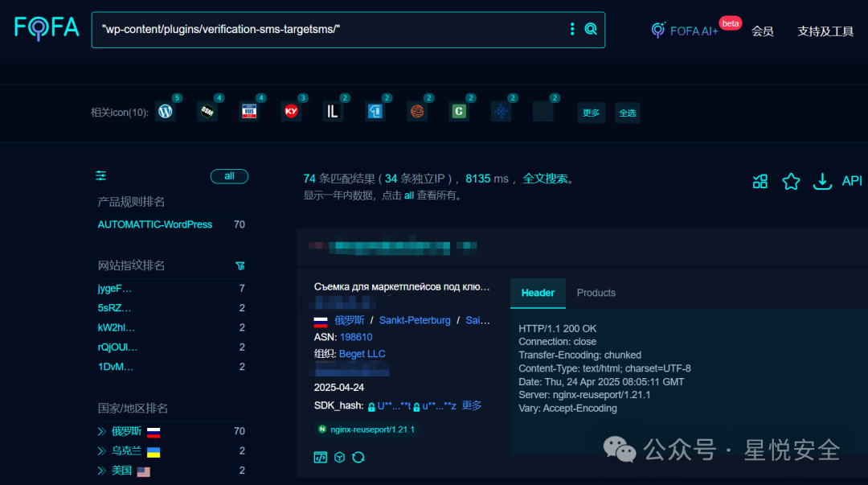Viewport: 868px width, 485px height.
Task: Open the filter sliders icon in sidebar
Action: tap(100, 175)
